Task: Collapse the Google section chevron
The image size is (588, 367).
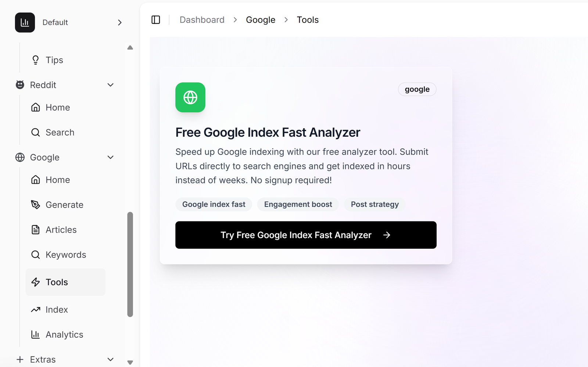Action: pyautogui.click(x=110, y=157)
